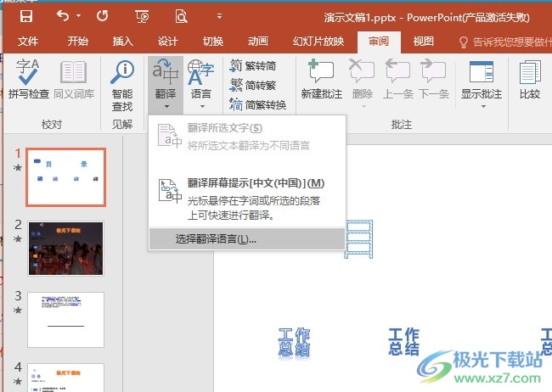Run 拼写检查 spell check
The image size is (552, 392).
(29, 79)
